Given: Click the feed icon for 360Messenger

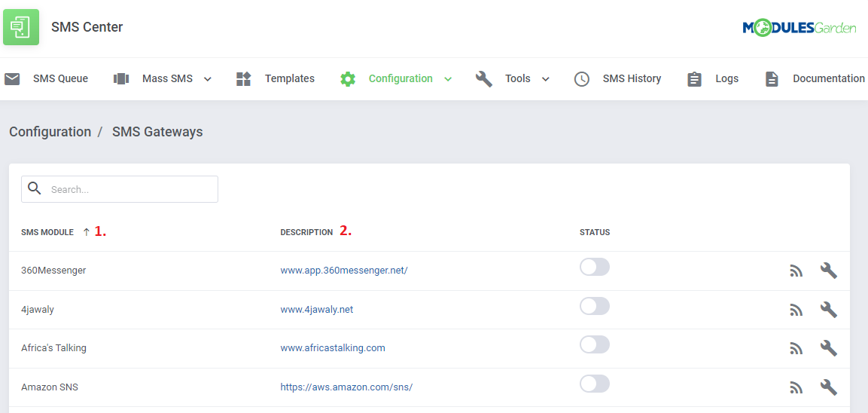Looking at the screenshot, I should [796, 271].
